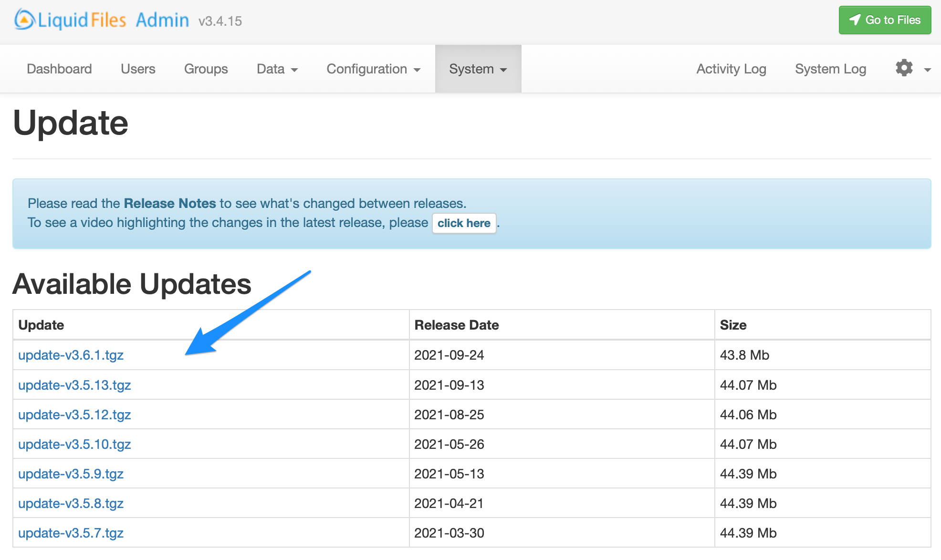The height and width of the screenshot is (560, 941).
Task: Click the 'click here' video button
Action: 464,223
